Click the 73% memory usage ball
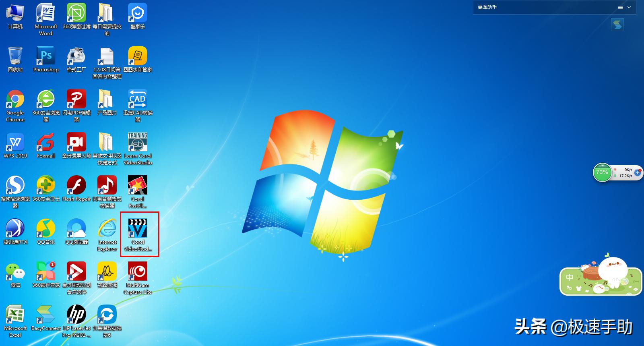Screen dimensions: 644x346 point(602,172)
